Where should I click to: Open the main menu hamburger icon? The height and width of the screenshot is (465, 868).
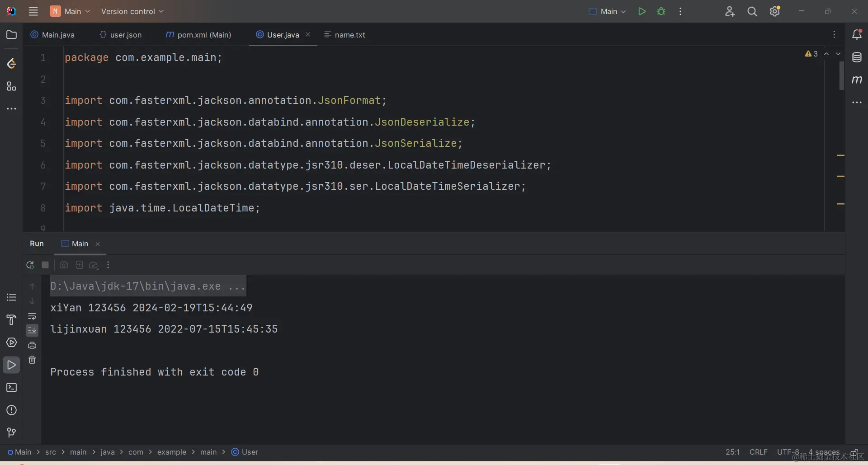coord(33,11)
